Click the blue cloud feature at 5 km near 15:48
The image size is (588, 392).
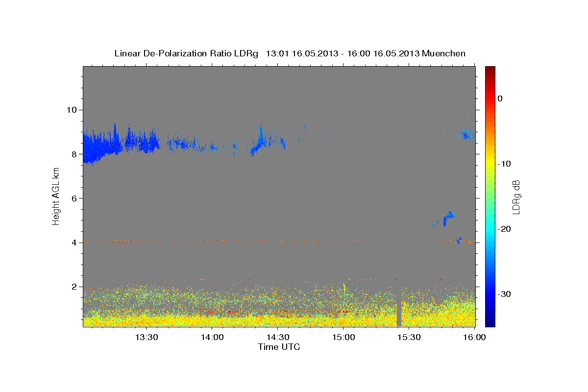[x=447, y=218]
